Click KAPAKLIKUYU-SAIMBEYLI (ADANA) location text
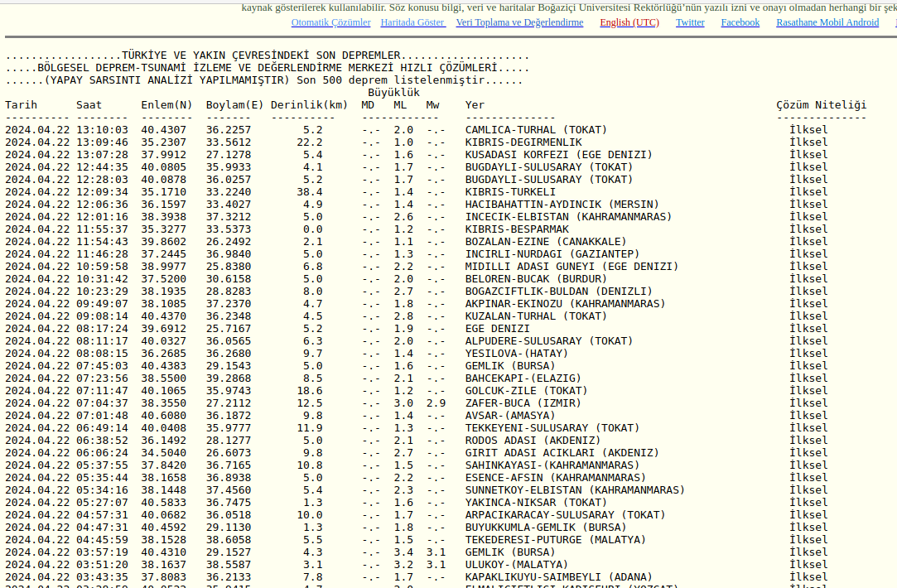The image size is (897, 588). [558, 577]
